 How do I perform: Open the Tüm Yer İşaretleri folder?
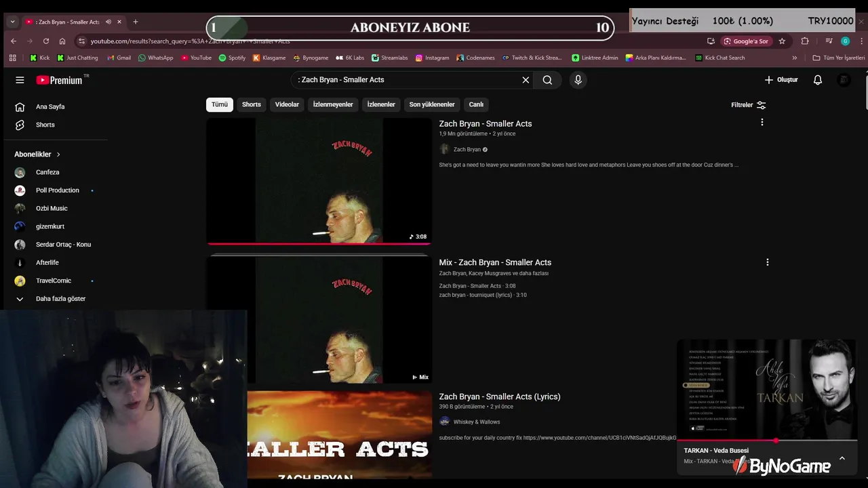(839, 58)
